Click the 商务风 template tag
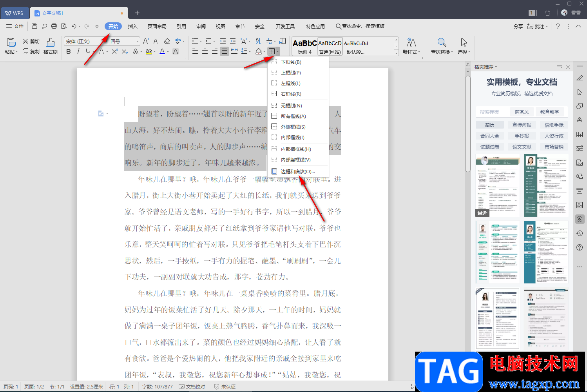587x392 pixels. [x=522, y=112]
